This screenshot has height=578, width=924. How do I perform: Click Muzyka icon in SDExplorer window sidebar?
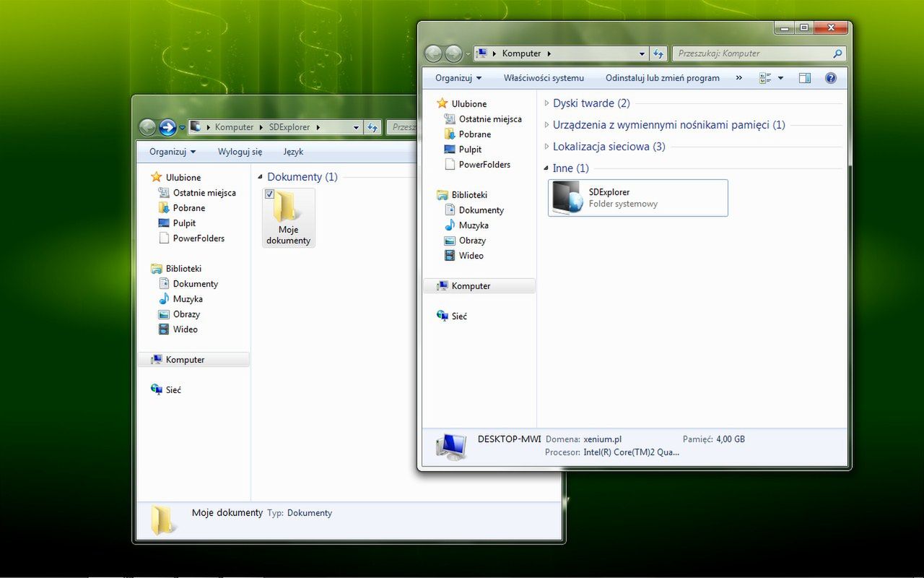click(164, 299)
